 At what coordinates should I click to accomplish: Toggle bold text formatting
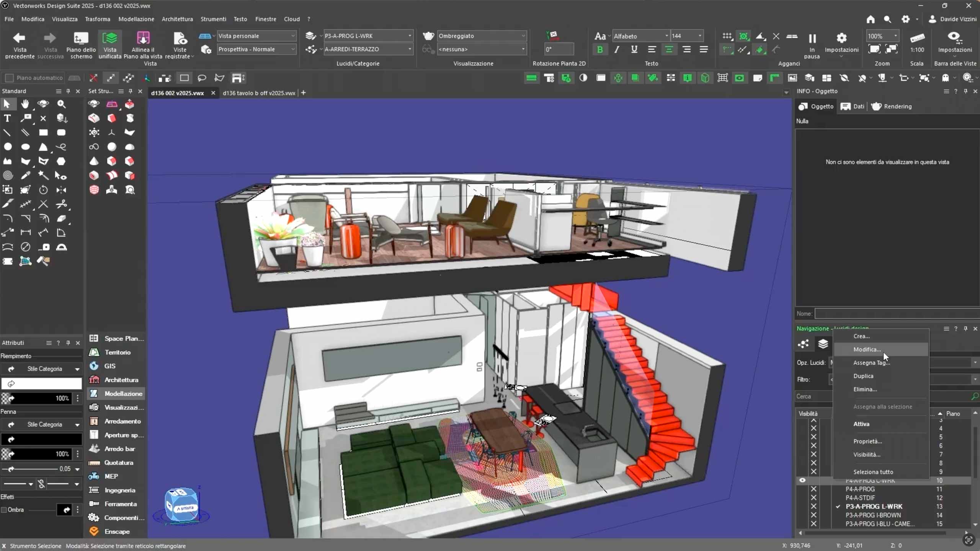tap(600, 49)
